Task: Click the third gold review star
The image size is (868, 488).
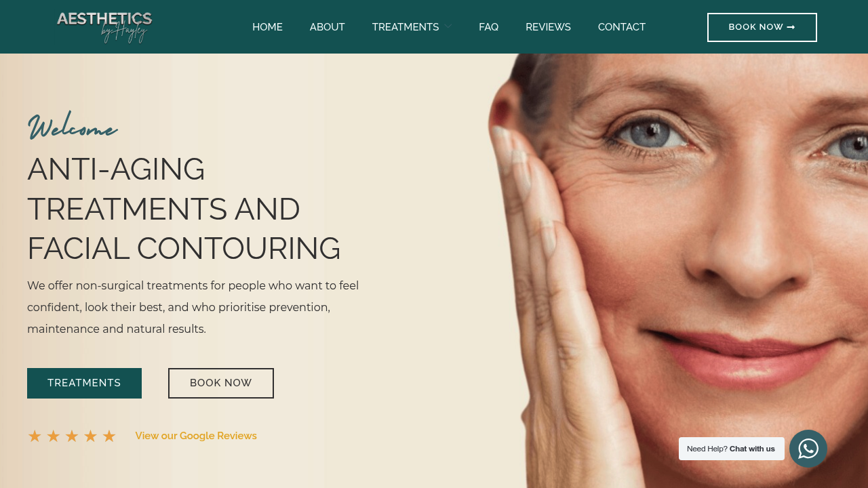Action: point(72,436)
